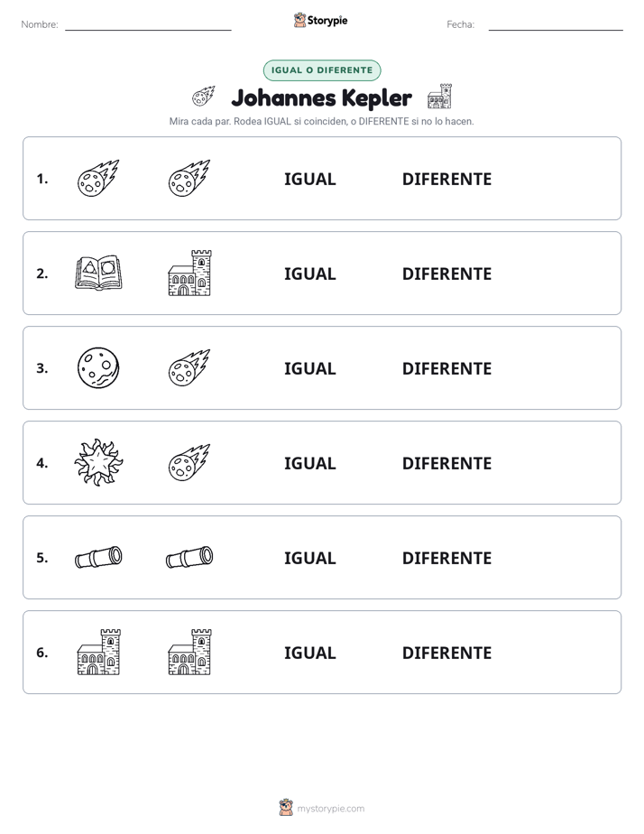
Task: Click the IGUAL O DIFERENTE badge
Action: pos(322,70)
